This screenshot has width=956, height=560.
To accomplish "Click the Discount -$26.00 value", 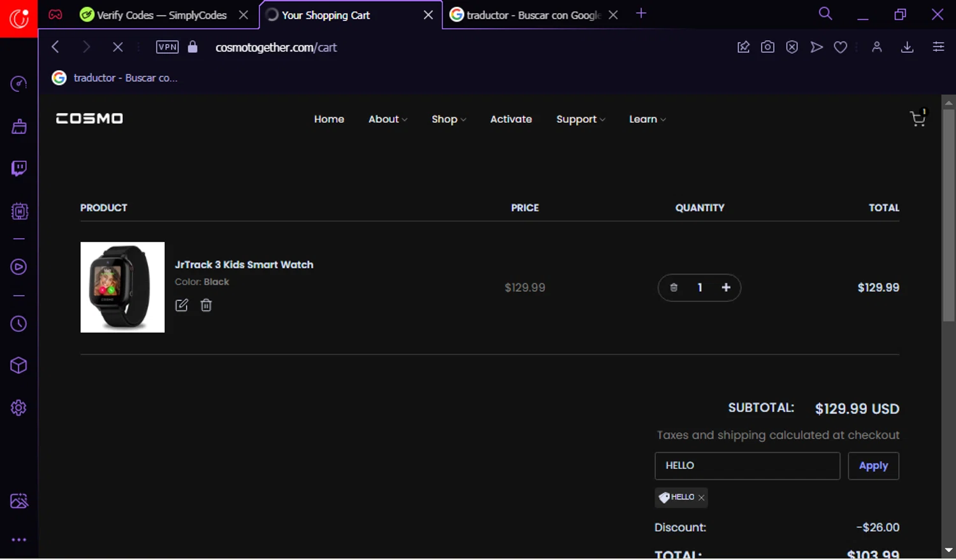I will tap(878, 528).
